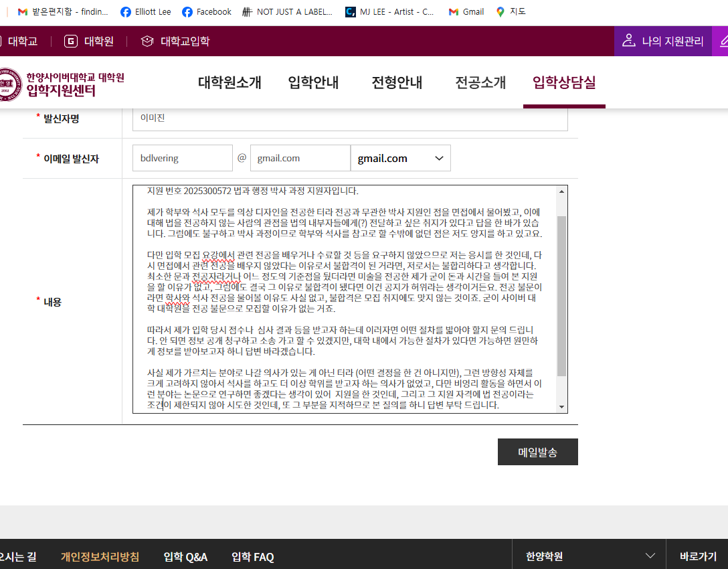Click the down arrow of the textarea scrollbar
Screen dimensions: 728x569
click(x=562, y=407)
